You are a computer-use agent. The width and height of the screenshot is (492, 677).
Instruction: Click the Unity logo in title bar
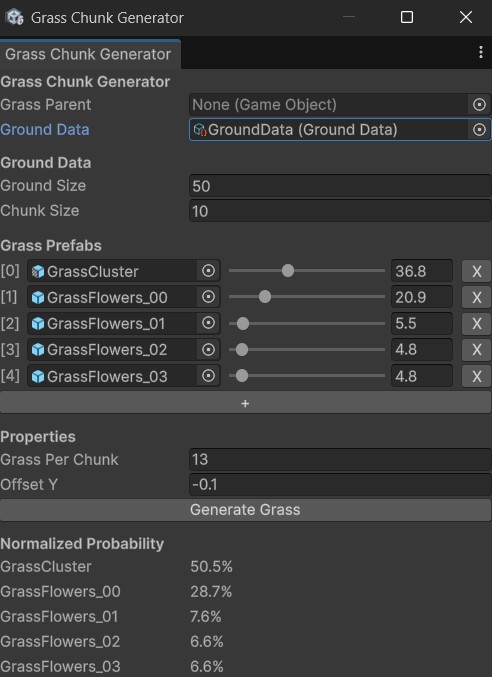coord(15,17)
